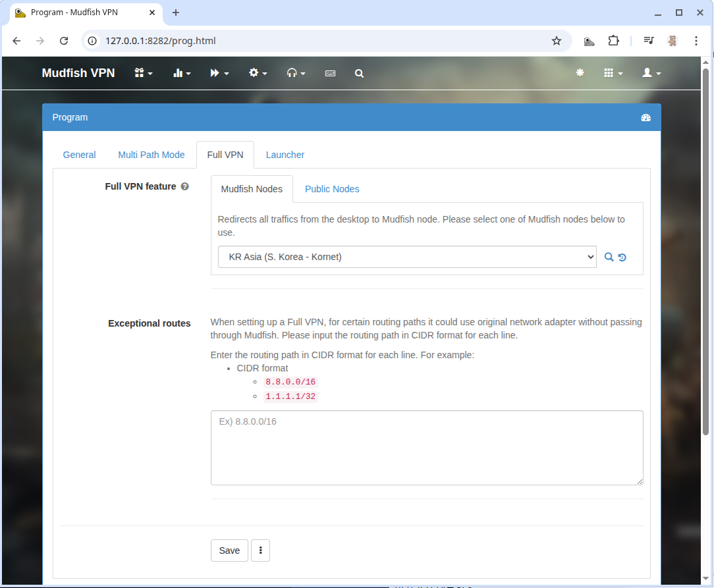Switch to the Multi Path Mode tab

151,155
